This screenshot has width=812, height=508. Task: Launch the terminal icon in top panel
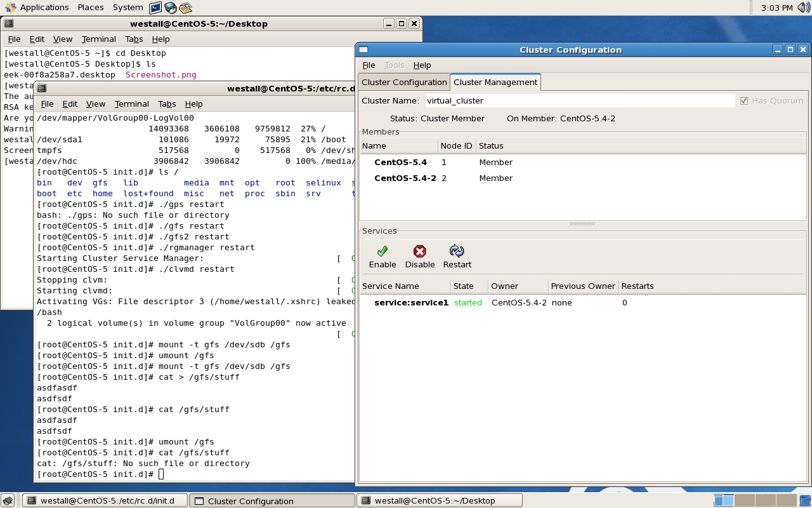155,8
